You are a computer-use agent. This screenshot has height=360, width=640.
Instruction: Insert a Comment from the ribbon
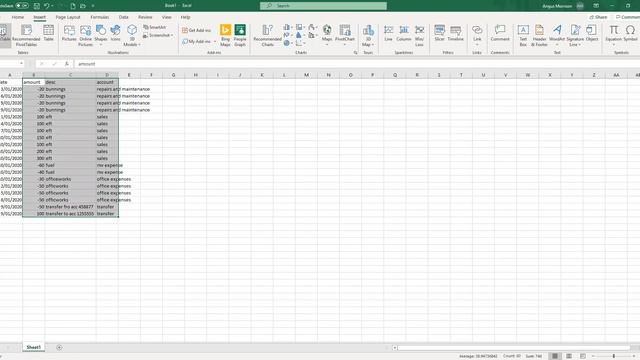click(x=500, y=33)
